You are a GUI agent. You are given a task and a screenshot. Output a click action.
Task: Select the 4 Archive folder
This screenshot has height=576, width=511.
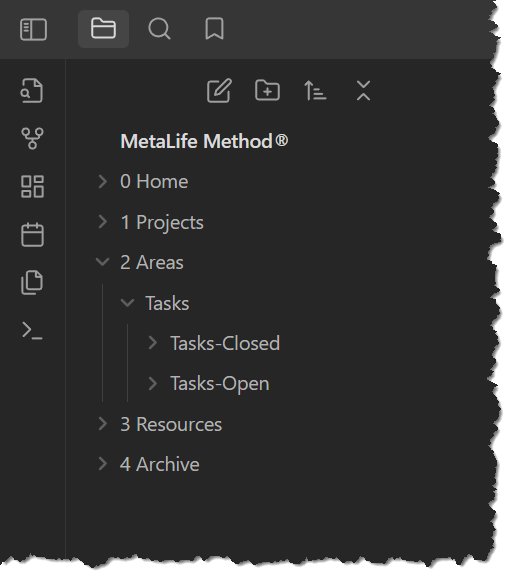(160, 464)
